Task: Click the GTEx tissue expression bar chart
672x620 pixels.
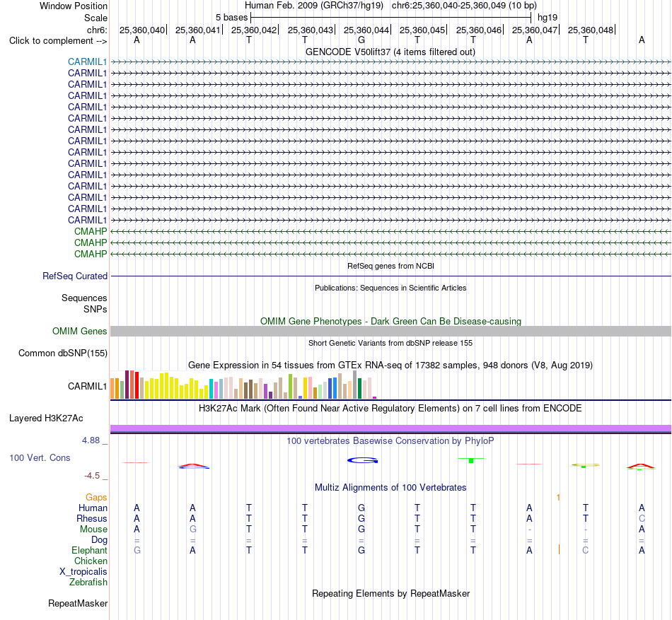Action: pos(243,385)
